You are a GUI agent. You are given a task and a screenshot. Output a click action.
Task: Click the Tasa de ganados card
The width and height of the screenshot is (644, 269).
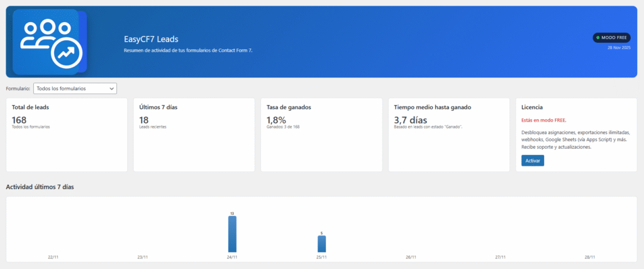click(x=321, y=134)
